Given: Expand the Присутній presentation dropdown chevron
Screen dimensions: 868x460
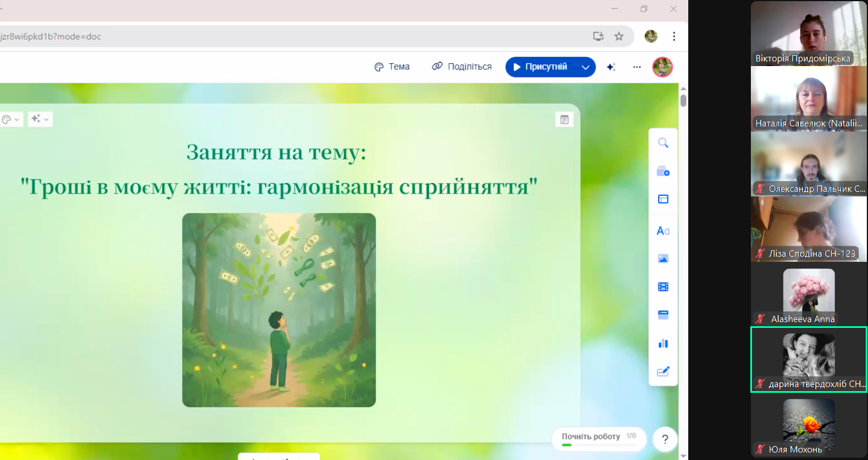Looking at the screenshot, I should coord(586,67).
